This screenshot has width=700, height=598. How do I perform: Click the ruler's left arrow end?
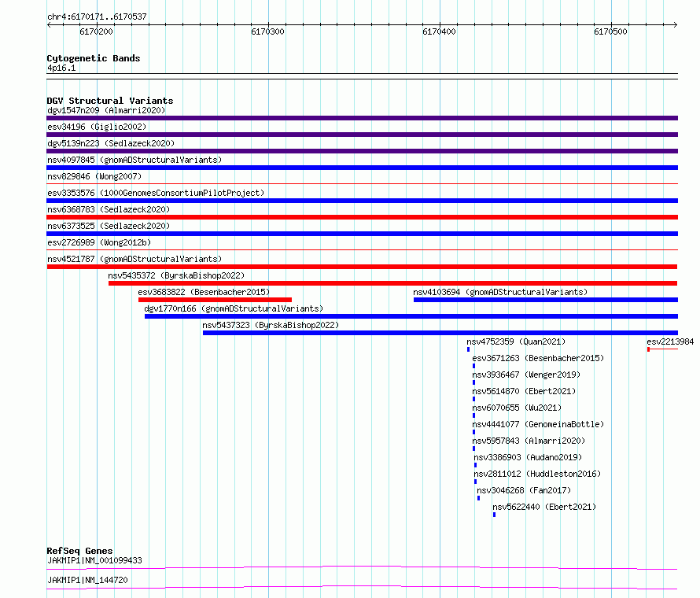coord(49,24)
